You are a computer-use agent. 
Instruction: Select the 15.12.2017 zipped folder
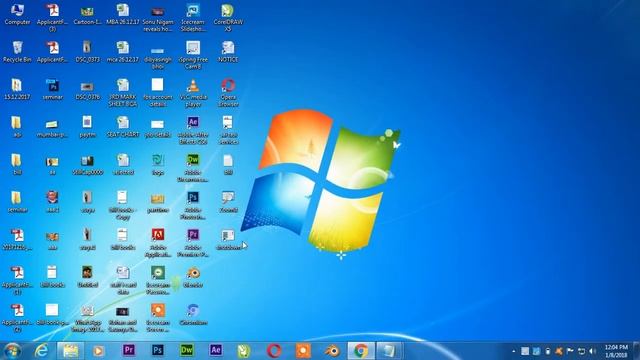(x=17, y=89)
